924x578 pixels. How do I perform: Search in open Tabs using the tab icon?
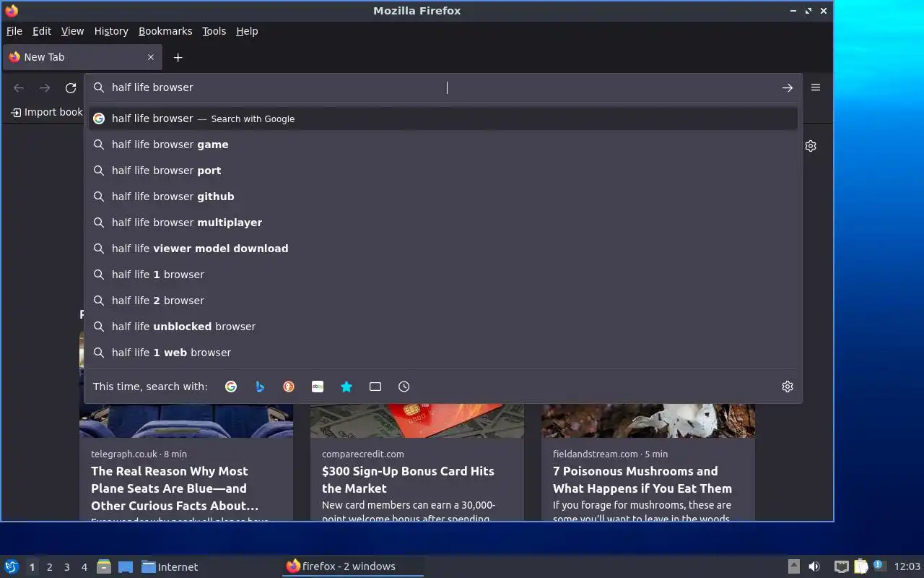375,387
